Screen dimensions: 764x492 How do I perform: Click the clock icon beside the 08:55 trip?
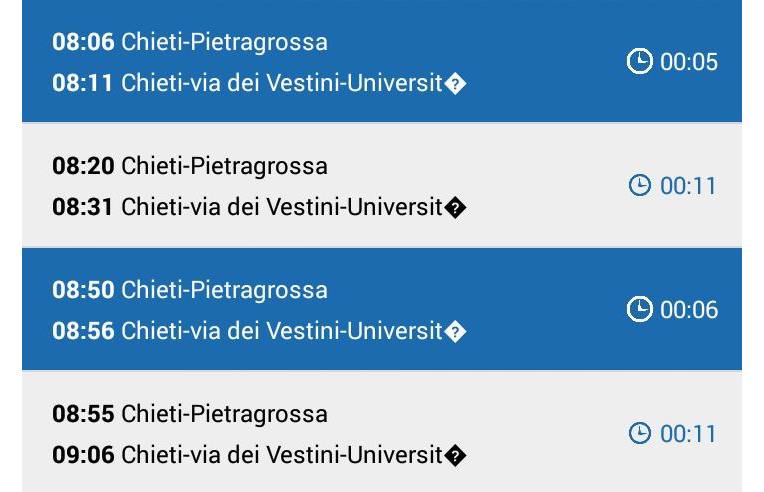(x=639, y=434)
